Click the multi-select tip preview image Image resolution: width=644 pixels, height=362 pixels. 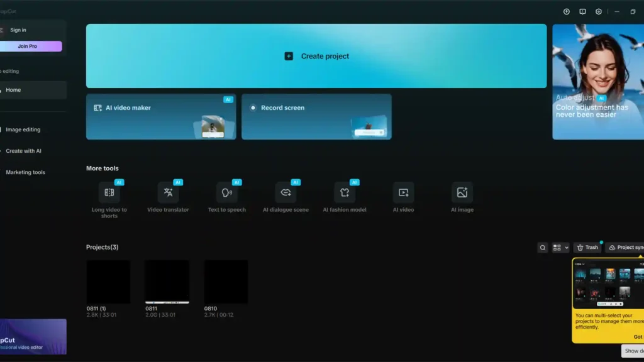609,283
